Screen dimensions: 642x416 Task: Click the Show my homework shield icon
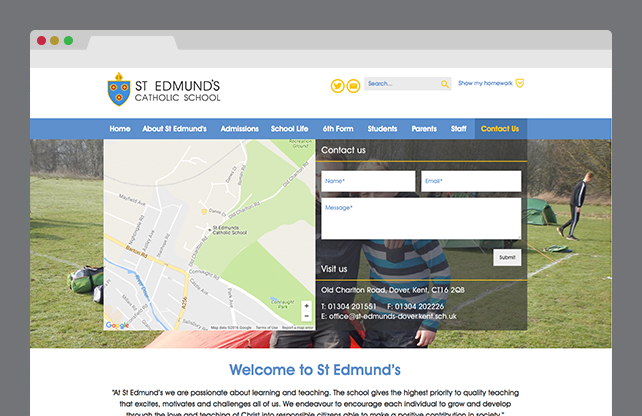[519, 84]
